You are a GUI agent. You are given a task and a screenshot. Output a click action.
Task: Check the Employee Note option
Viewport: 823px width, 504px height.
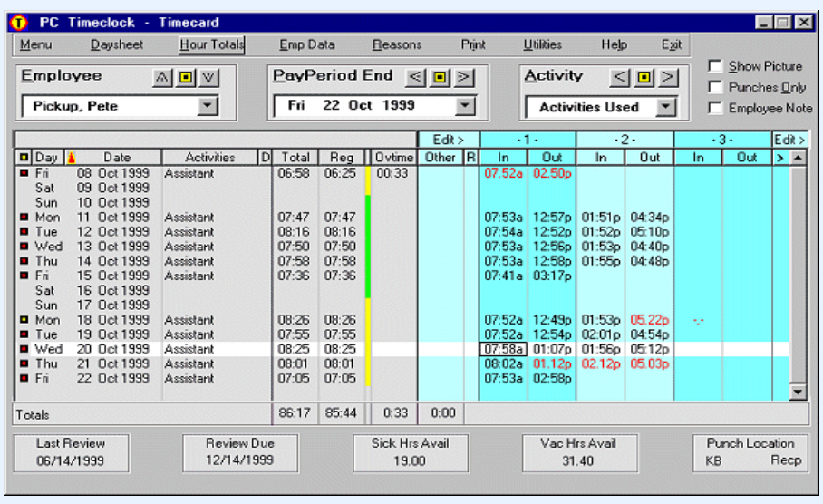[715, 108]
